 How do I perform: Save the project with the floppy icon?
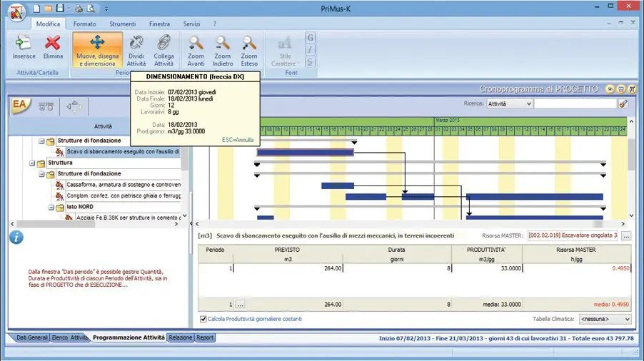pyautogui.click(x=60, y=9)
